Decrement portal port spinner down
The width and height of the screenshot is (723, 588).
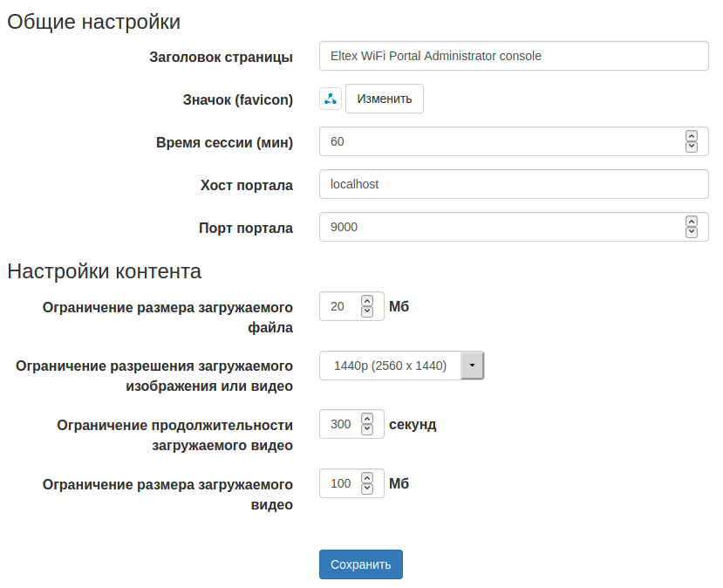tap(692, 232)
